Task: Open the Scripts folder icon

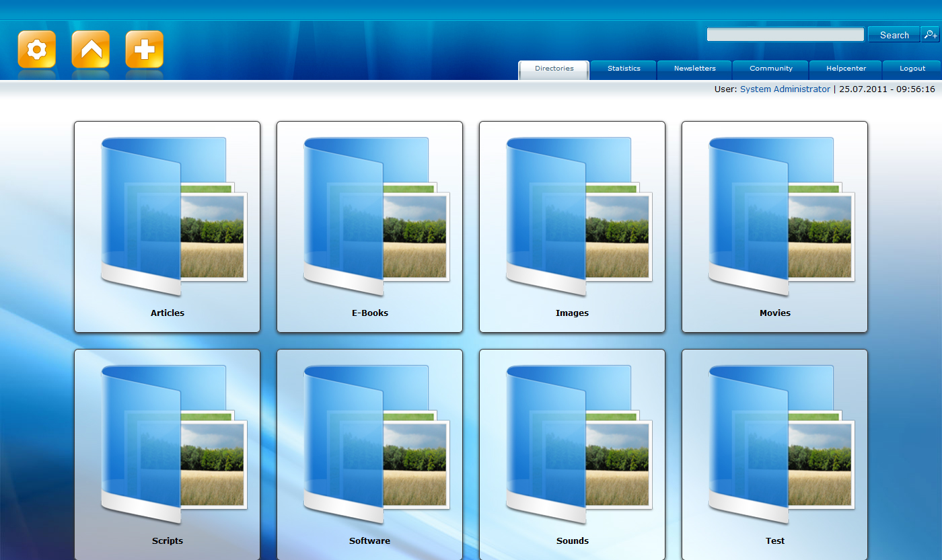Action: pyautogui.click(x=174, y=444)
